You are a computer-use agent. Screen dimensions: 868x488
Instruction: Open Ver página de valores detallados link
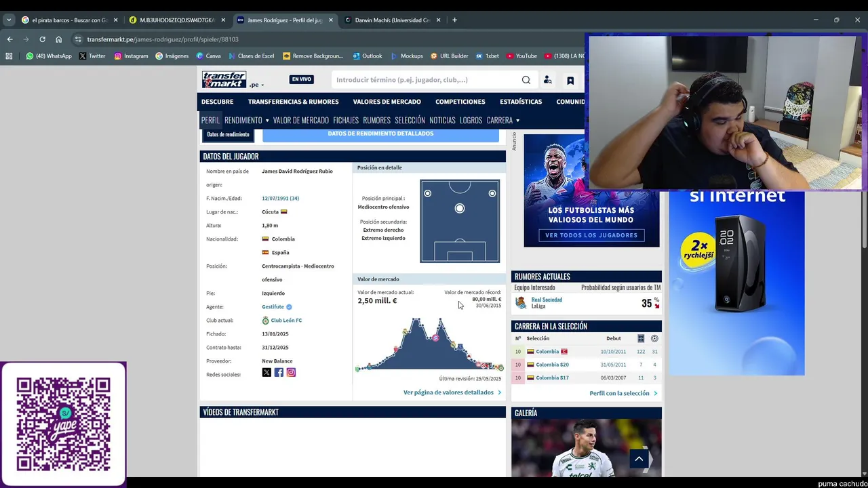(452, 392)
